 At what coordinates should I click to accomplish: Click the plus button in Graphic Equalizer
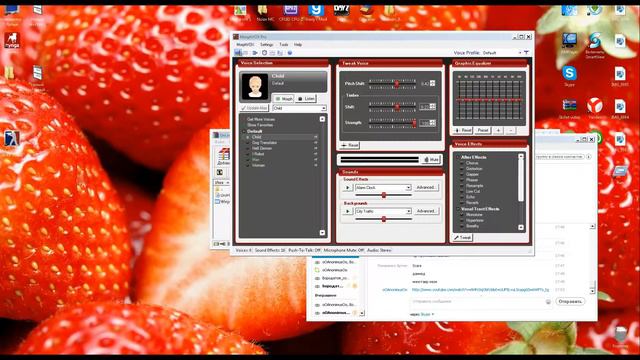(498, 130)
